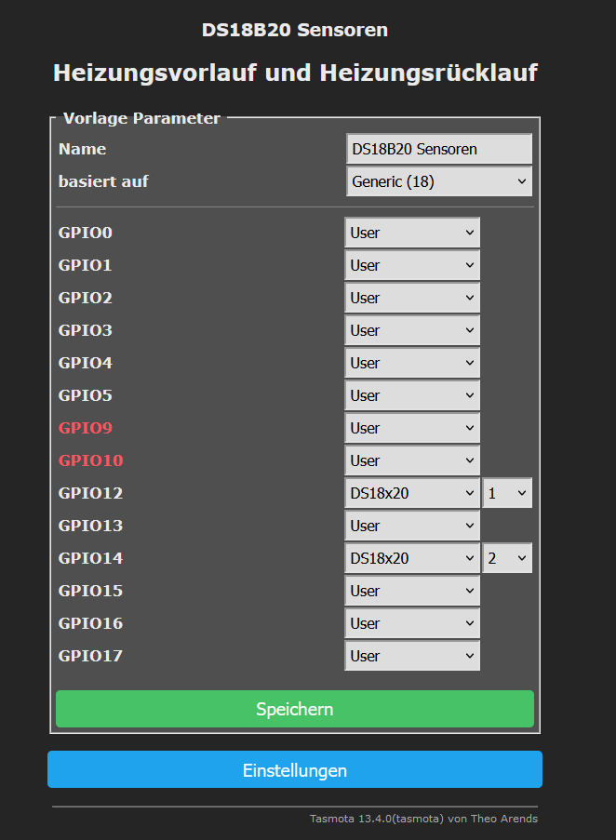Open the GPIO0 function dropdown
This screenshot has width=616, height=840.
[x=412, y=233]
